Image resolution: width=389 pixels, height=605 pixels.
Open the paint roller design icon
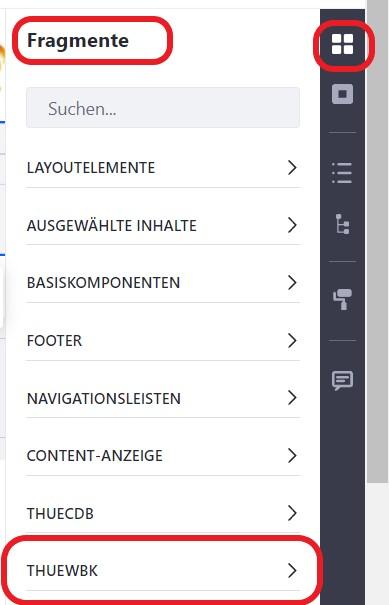click(x=342, y=299)
